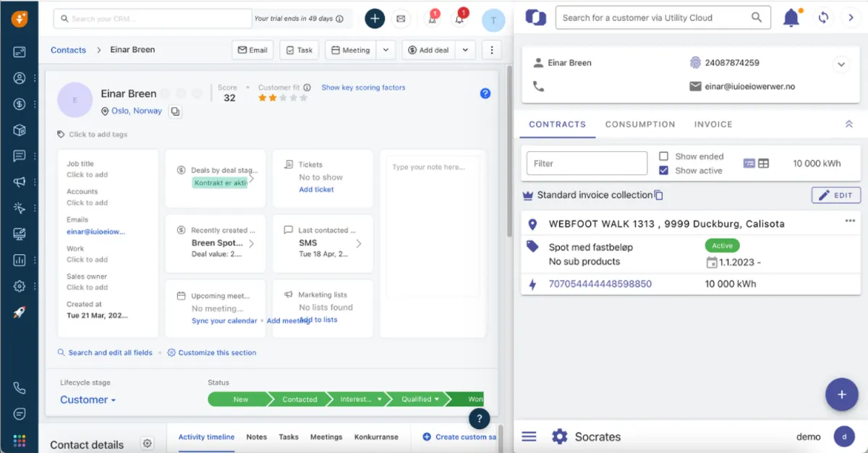The width and height of the screenshot is (868, 453).
Task: Open the Meeting dropdown arrow
Action: click(x=386, y=50)
